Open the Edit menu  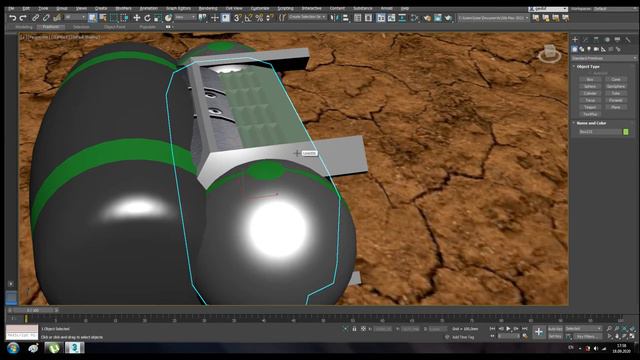tap(26, 9)
